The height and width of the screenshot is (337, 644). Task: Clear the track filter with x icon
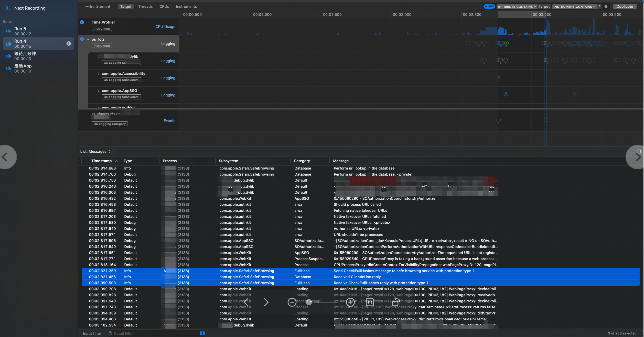(x=606, y=7)
